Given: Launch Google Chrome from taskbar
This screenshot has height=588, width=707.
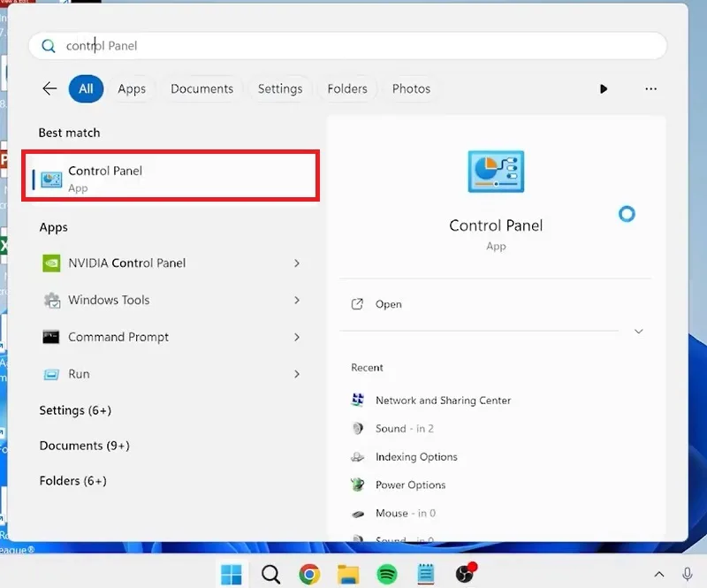Looking at the screenshot, I should [309, 575].
